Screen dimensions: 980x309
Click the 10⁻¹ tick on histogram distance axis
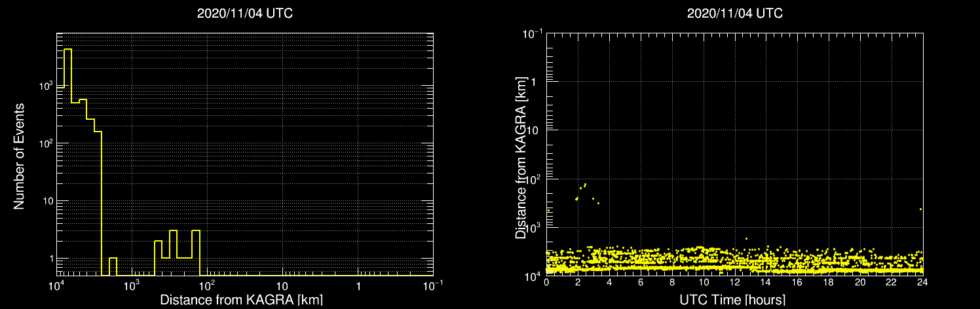(432, 285)
